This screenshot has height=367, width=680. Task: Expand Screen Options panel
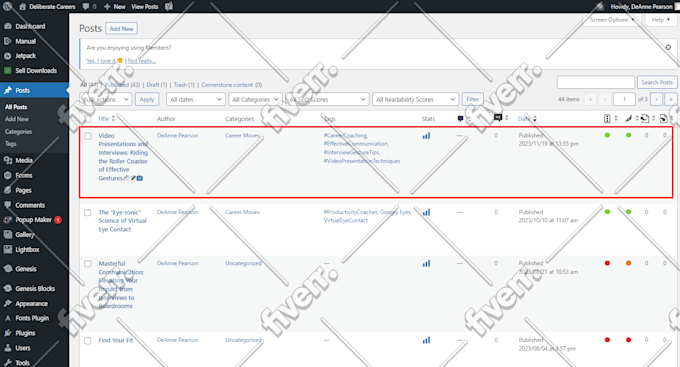point(611,20)
